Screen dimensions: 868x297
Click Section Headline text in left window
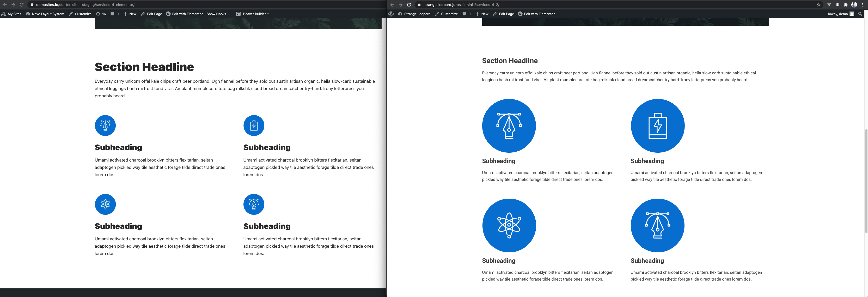click(144, 67)
